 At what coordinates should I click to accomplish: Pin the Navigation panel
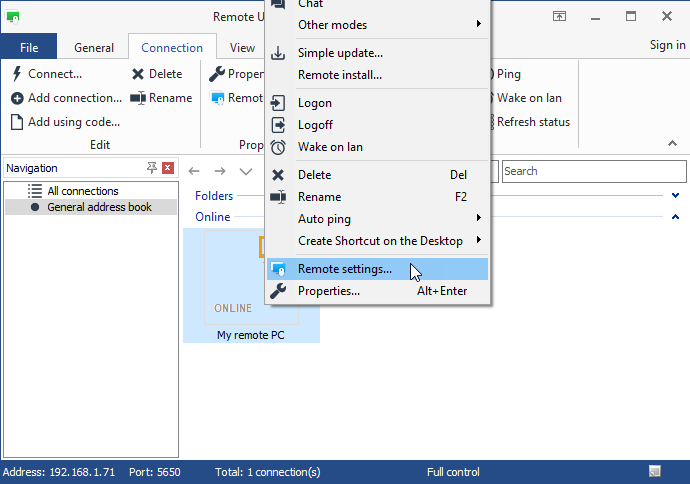[x=152, y=168]
